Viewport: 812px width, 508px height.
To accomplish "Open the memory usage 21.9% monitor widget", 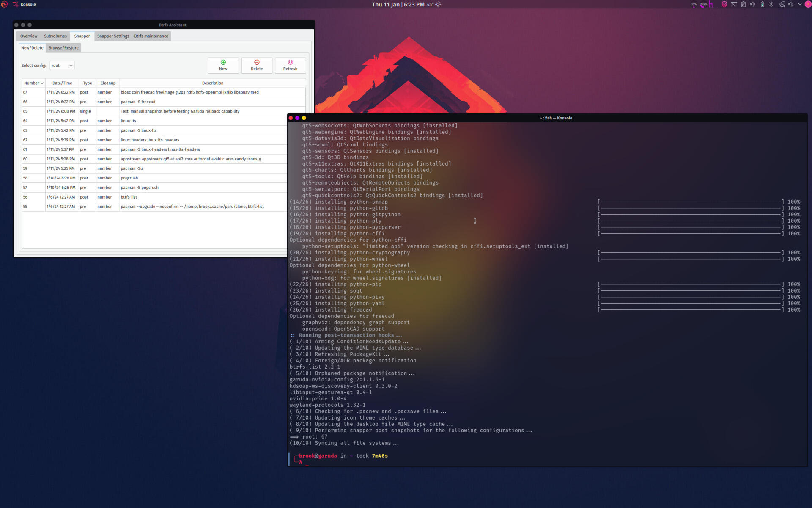I will point(703,4).
